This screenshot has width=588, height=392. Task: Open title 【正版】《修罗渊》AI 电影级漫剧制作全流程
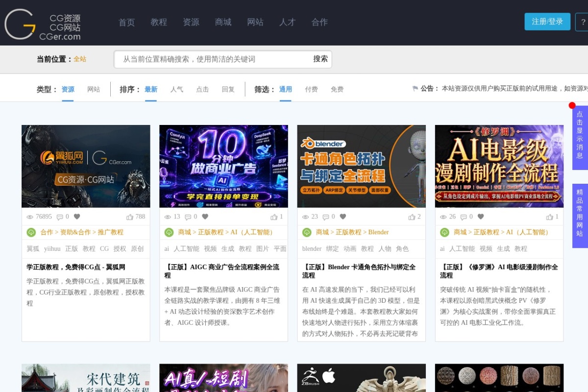[499, 271]
